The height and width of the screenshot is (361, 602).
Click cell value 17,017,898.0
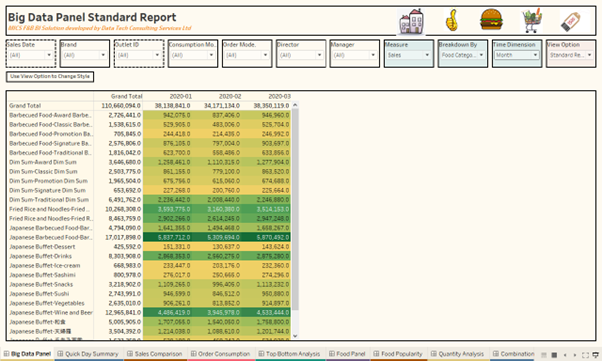(x=123, y=237)
